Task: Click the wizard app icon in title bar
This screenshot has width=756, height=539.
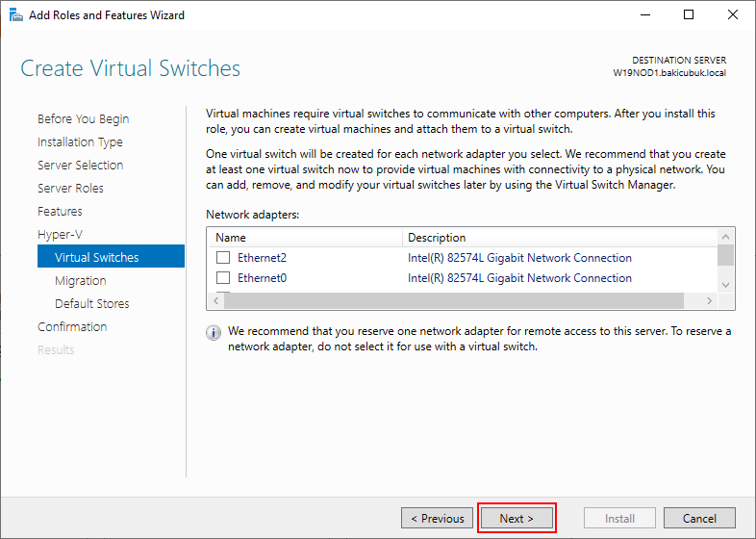Action: click(x=15, y=15)
